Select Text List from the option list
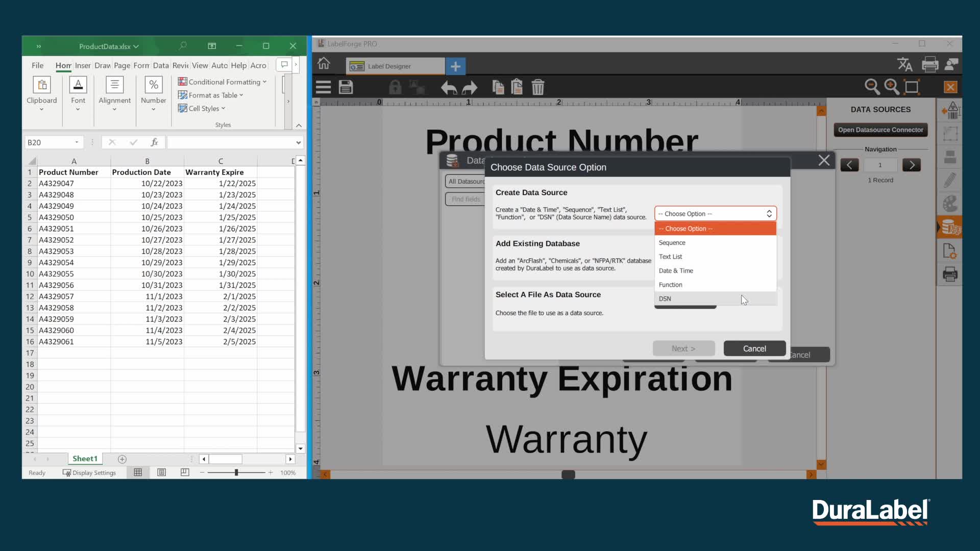The image size is (980, 551). point(715,257)
